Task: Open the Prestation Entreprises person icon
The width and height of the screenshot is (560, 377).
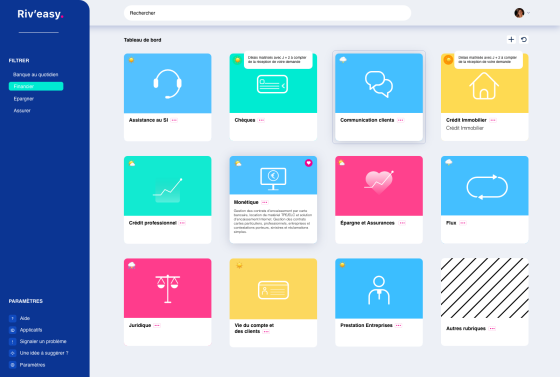Action: click(x=379, y=290)
